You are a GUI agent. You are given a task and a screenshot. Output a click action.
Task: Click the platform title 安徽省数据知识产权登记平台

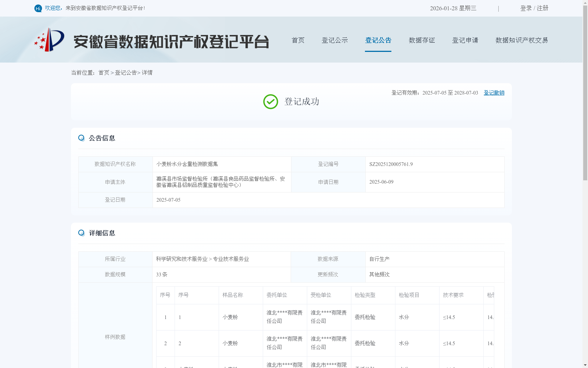click(171, 42)
